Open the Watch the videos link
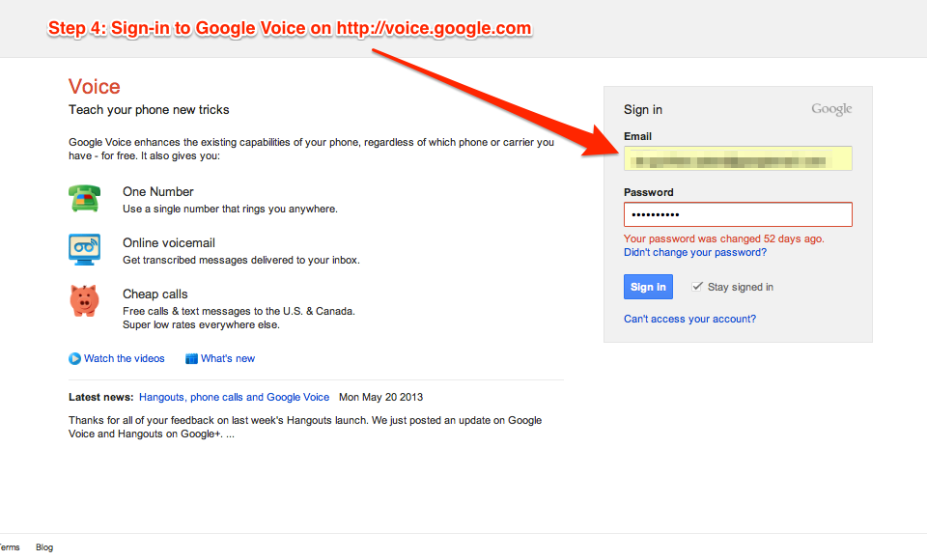927x560 pixels. tap(125, 359)
